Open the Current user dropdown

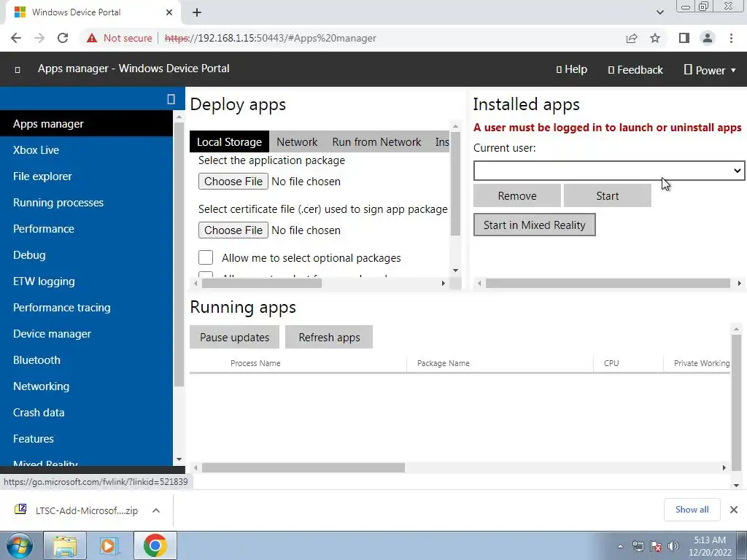pyautogui.click(x=609, y=171)
